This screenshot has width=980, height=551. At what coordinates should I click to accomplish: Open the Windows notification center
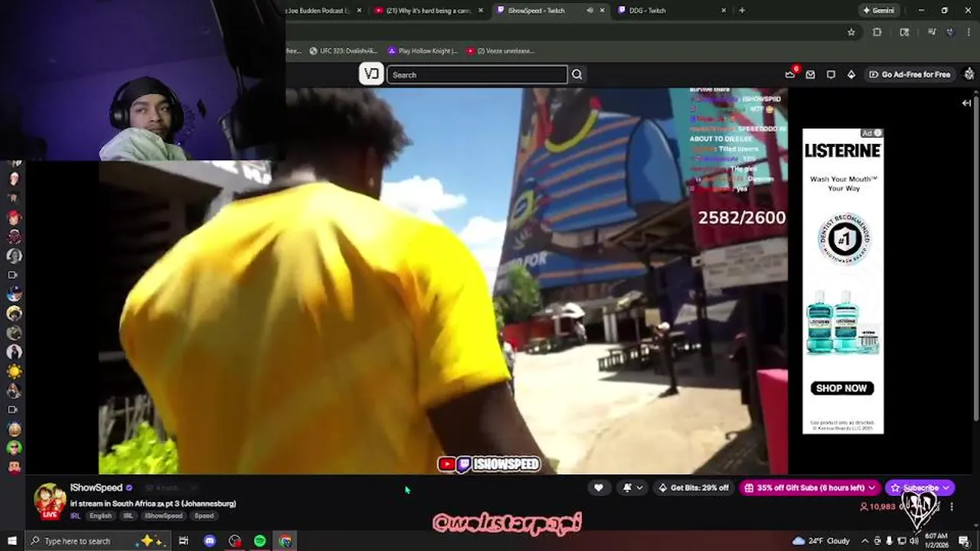pyautogui.click(x=965, y=541)
